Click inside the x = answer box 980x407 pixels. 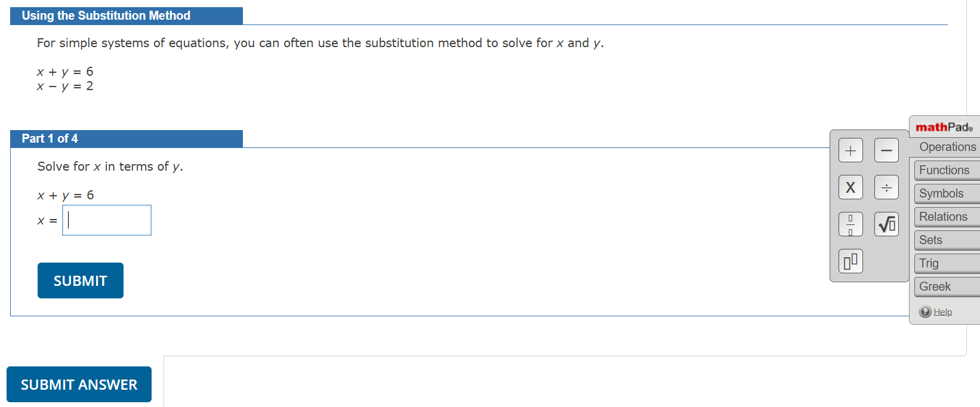[106, 220]
